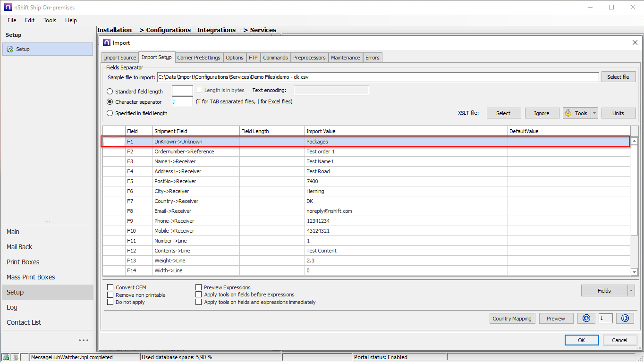
Task: Open the Tools menu in menu bar
Action: 50,20
